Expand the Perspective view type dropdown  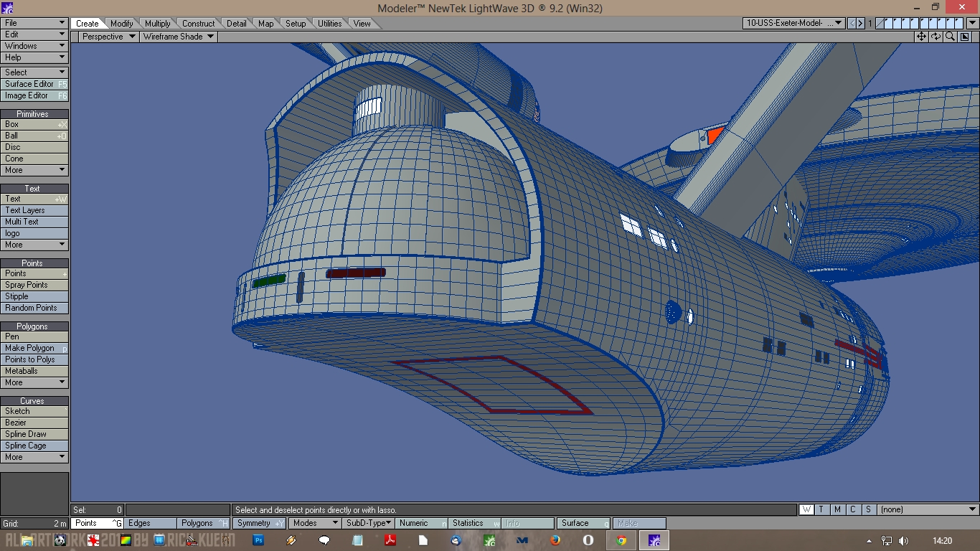click(108, 37)
